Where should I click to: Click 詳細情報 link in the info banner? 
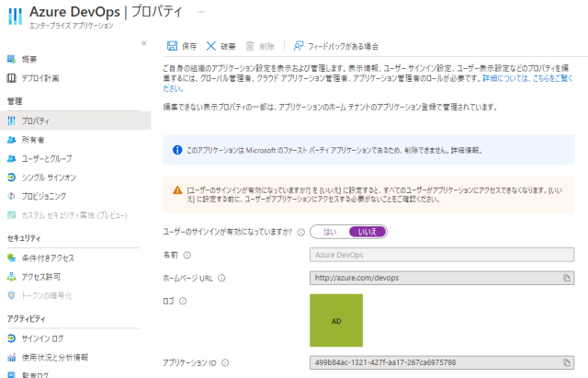466,150
